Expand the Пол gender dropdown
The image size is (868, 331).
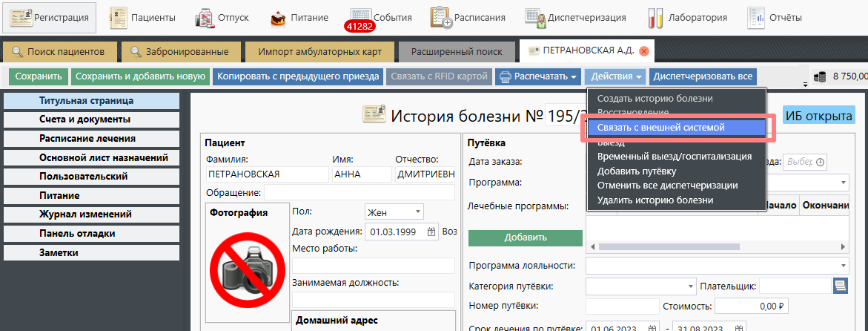coord(417,212)
